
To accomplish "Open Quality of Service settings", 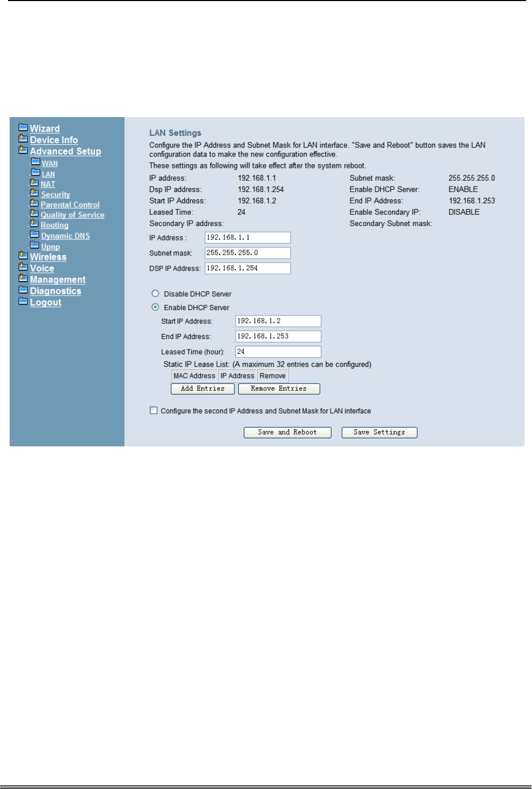I will point(73,215).
